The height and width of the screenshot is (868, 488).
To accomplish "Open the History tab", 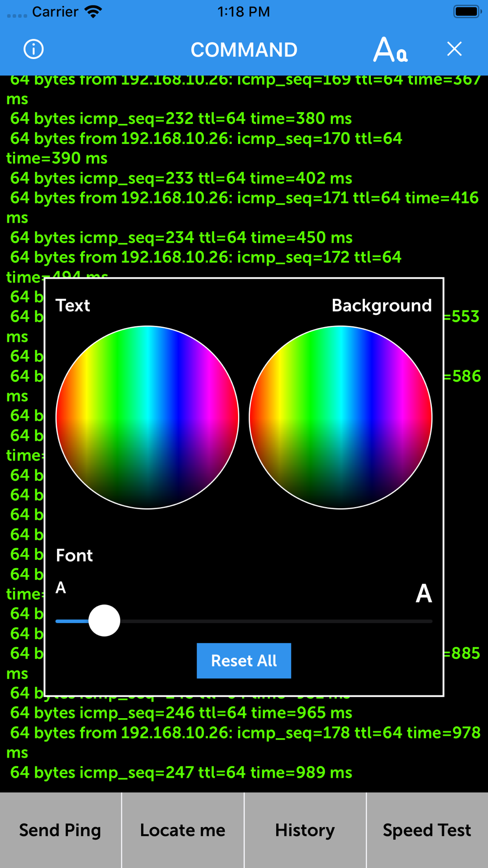I will [x=305, y=830].
